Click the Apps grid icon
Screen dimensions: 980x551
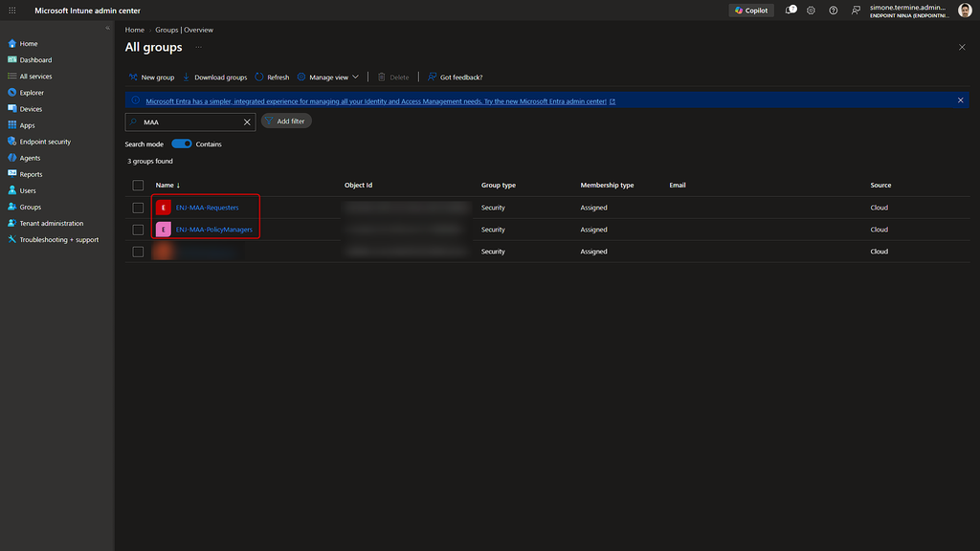[x=11, y=125]
